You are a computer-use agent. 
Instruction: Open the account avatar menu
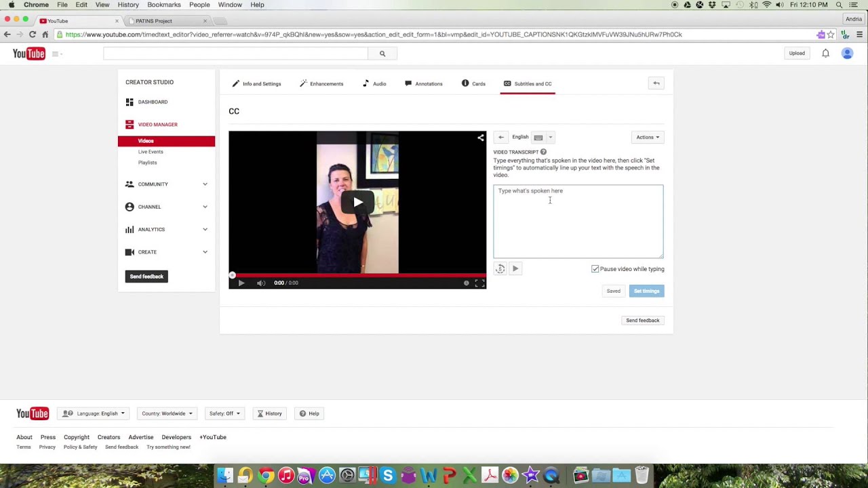pyautogui.click(x=847, y=53)
